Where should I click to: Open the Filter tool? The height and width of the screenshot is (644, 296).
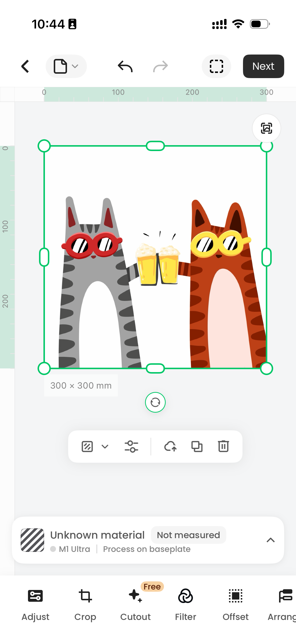pyautogui.click(x=186, y=605)
